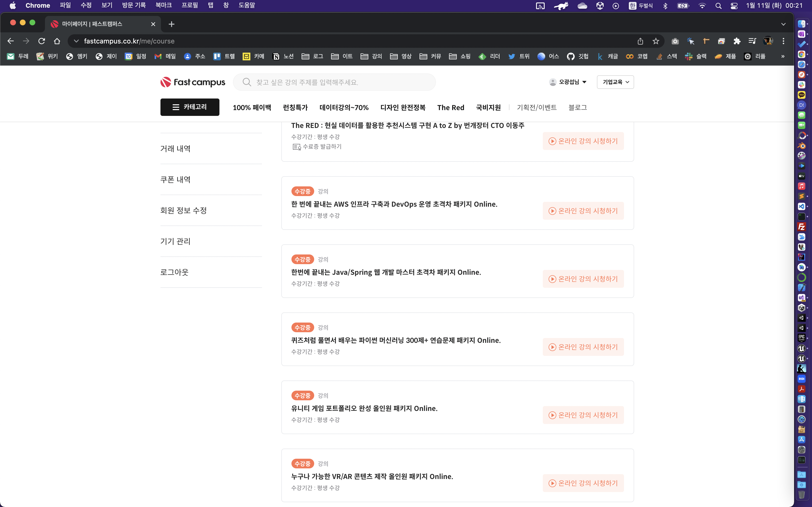Watch the AWS 인프라 DevOps online course

point(583,211)
